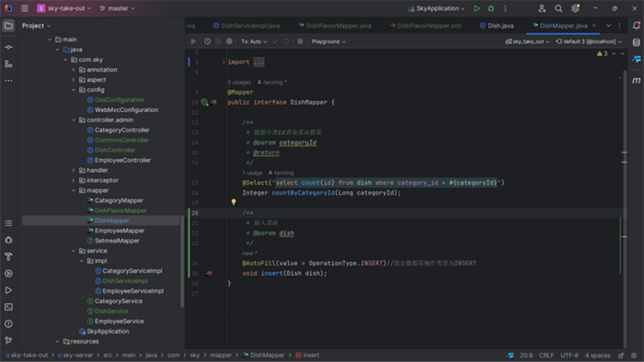Open IDE settings gear
This screenshot has height=362, width=644.
click(575, 8)
